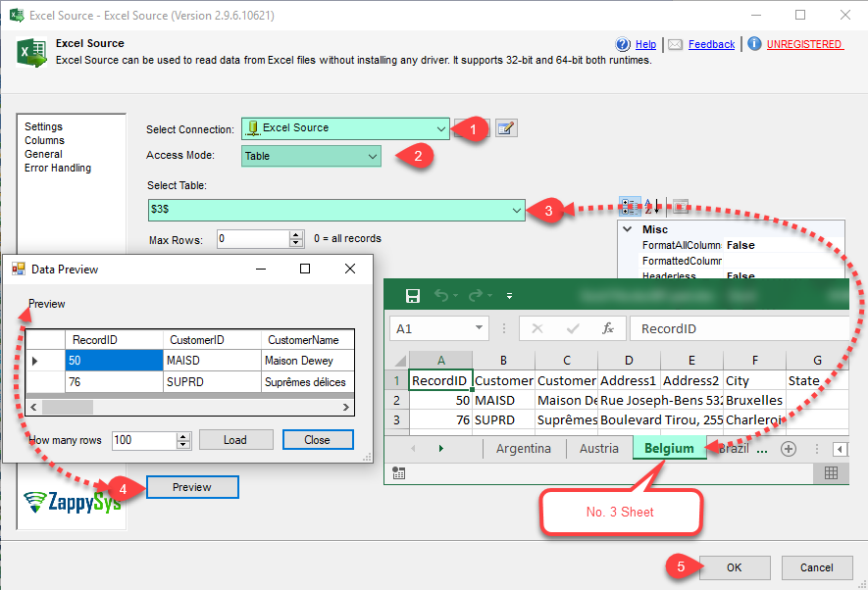This screenshot has width=868, height=590.
Task: Click the Excel save icon
Action: pyautogui.click(x=413, y=295)
